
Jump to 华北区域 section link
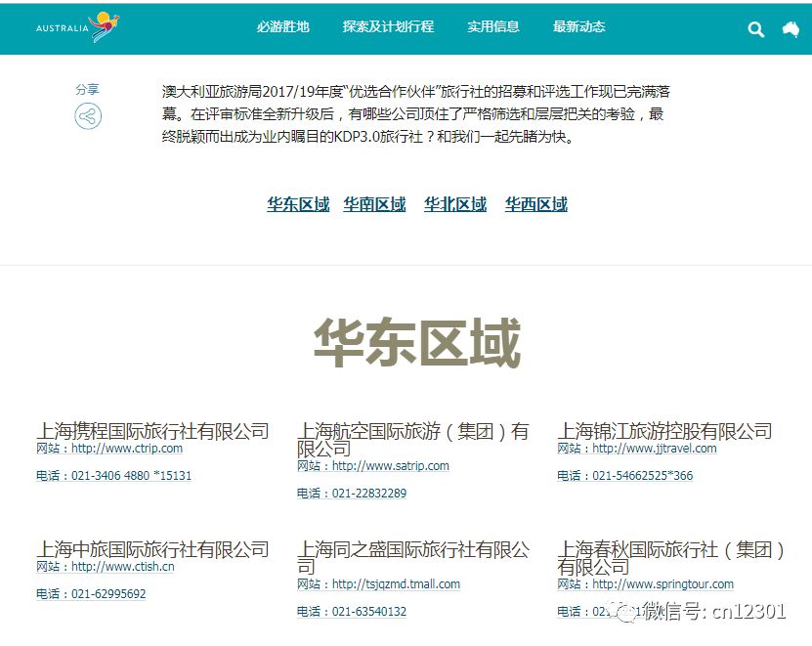[455, 204]
